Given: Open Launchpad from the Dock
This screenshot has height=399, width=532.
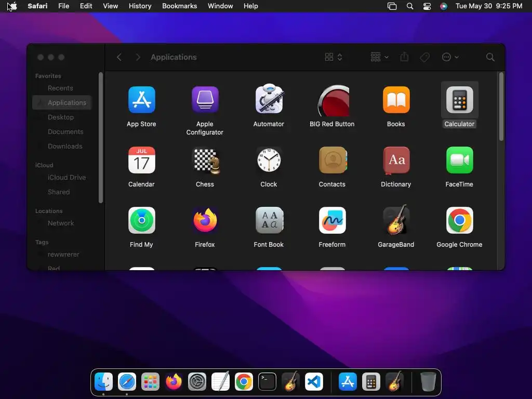Looking at the screenshot, I should (150, 382).
